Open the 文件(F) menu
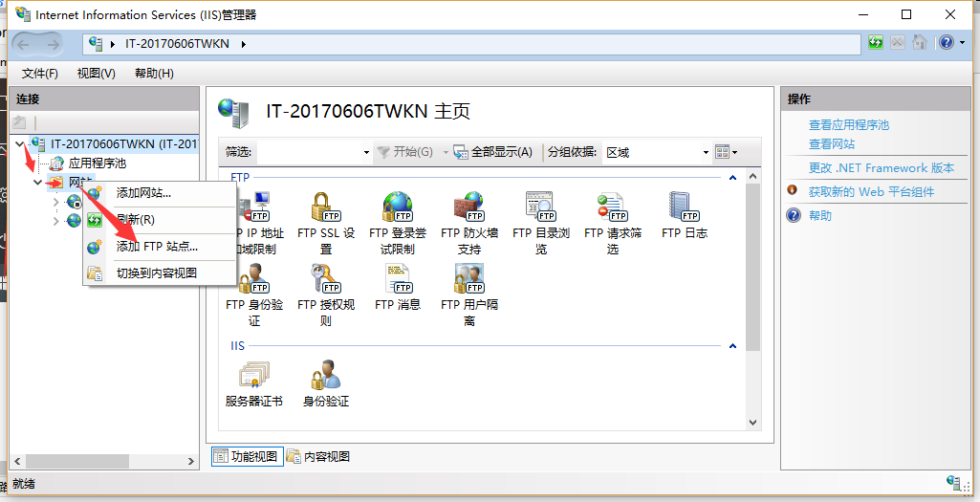The height and width of the screenshot is (502, 980). (x=40, y=74)
